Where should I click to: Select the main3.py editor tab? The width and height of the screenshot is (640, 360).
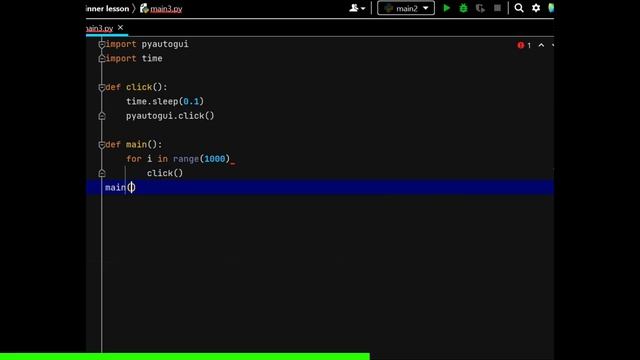pyautogui.click(x=100, y=28)
